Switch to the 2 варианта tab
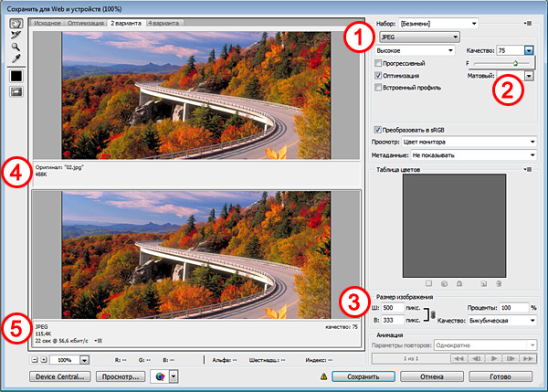Image resolution: width=548 pixels, height=392 pixels. pyautogui.click(x=126, y=23)
